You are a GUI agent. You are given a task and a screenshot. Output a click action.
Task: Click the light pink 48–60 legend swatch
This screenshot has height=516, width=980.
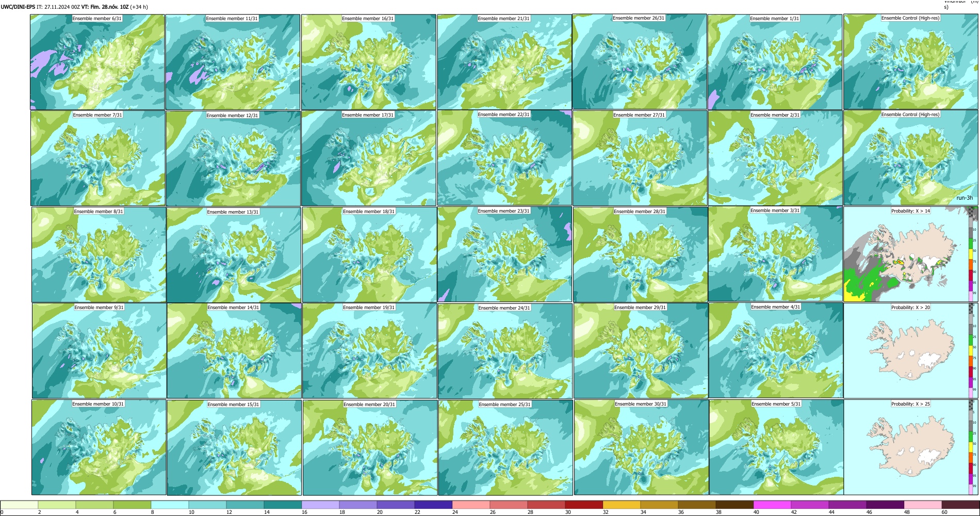tap(923, 505)
